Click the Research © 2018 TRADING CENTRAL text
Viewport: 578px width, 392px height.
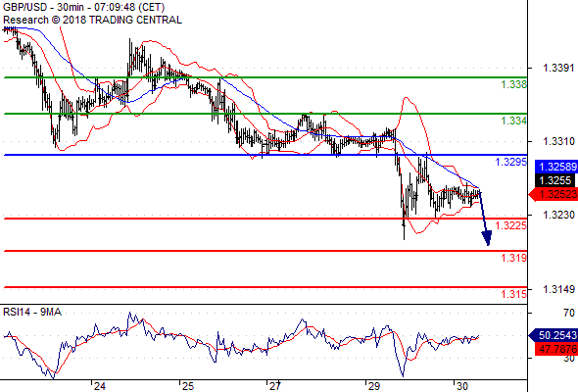tap(92, 20)
